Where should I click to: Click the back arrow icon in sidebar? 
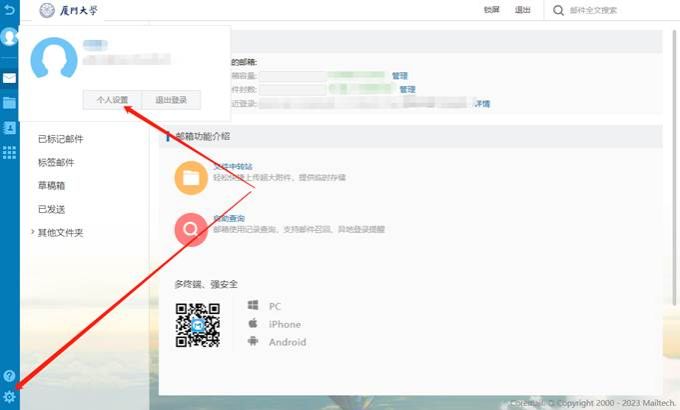coord(9,10)
